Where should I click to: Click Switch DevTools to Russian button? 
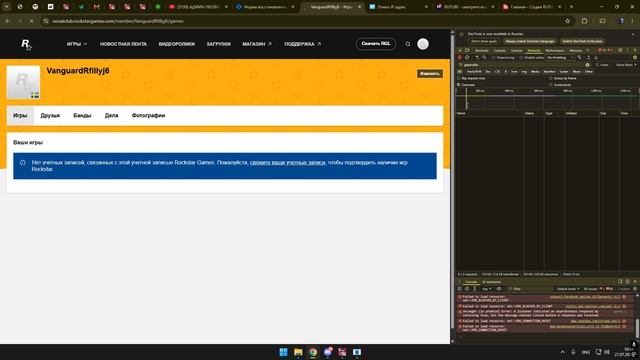coord(582,41)
